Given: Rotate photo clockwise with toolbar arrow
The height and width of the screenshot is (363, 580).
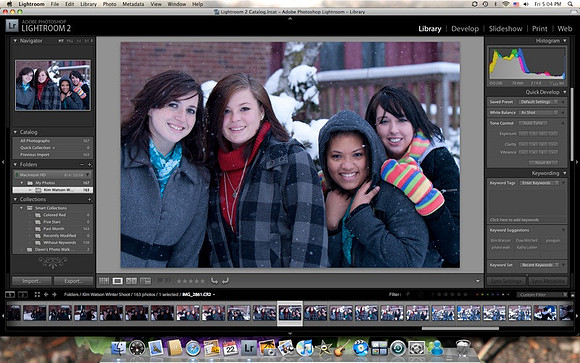Looking at the screenshot, I should 225,281.
